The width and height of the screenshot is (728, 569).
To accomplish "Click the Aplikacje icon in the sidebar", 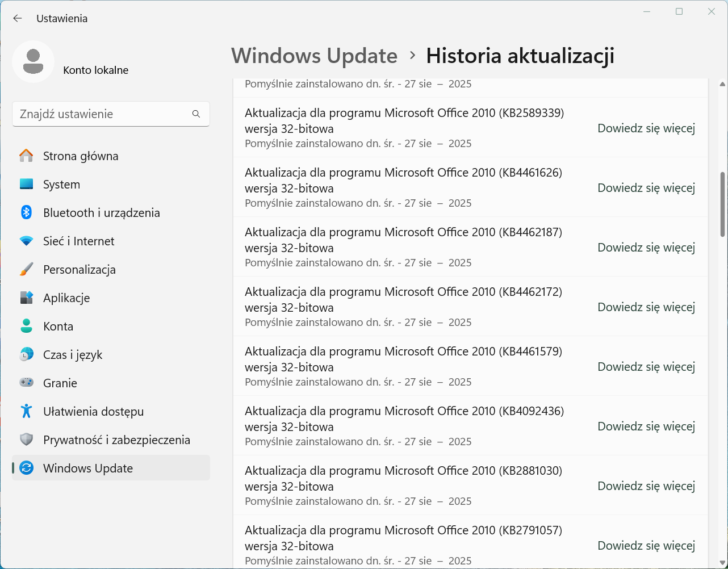I will pos(26,298).
